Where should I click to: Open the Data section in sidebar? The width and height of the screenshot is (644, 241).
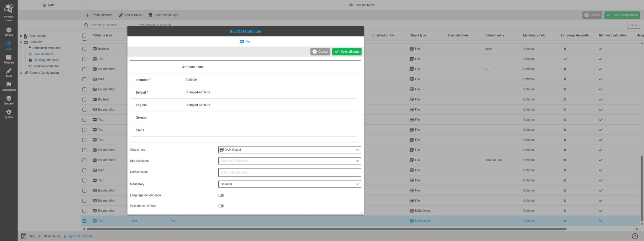coord(9,46)
